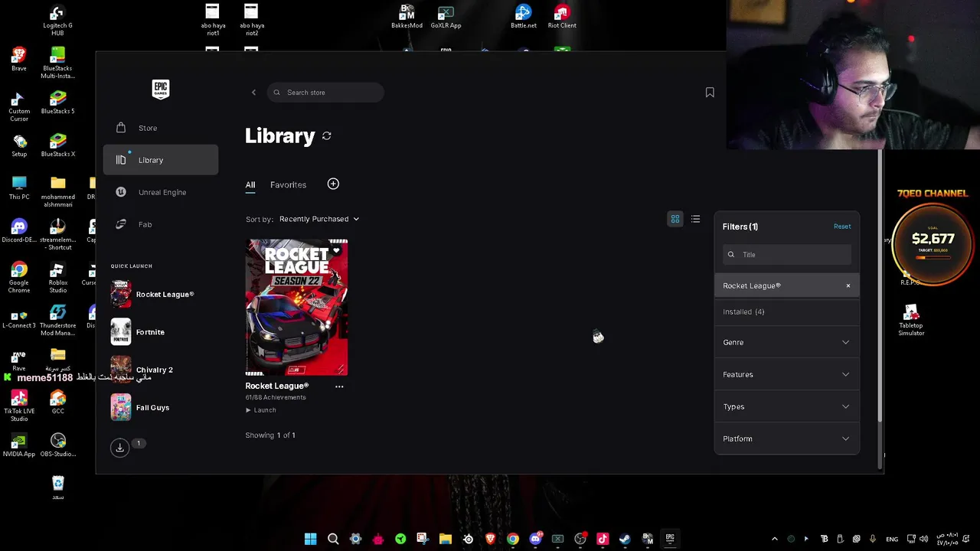
Task: Open Discord from the taskbar
Action: (x=535, y=539)
